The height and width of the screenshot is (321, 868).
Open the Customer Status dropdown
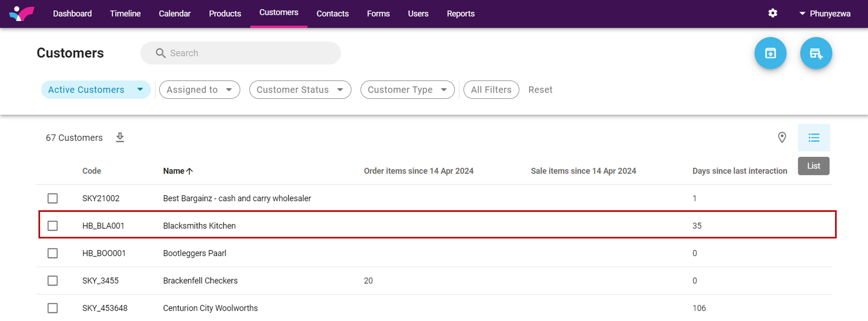pyautogui.click(x=300, y=90)
